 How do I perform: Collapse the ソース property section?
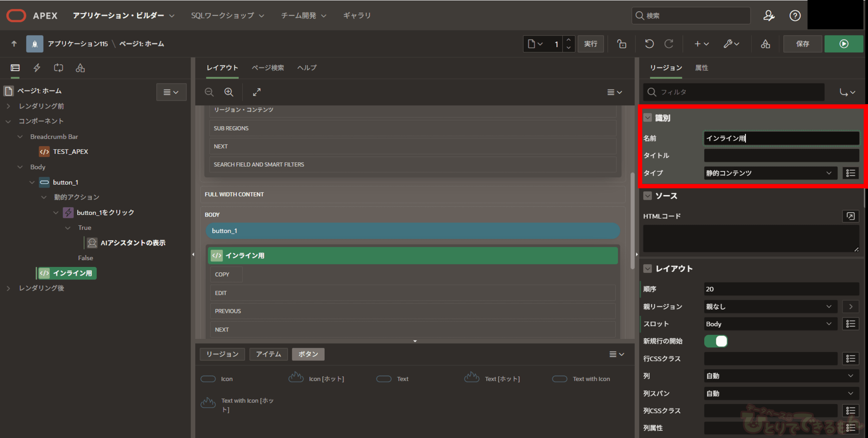(648, 196)
